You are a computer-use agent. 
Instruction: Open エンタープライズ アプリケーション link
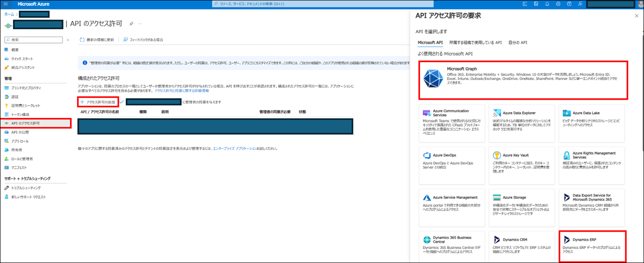click(x=234, y=148)
